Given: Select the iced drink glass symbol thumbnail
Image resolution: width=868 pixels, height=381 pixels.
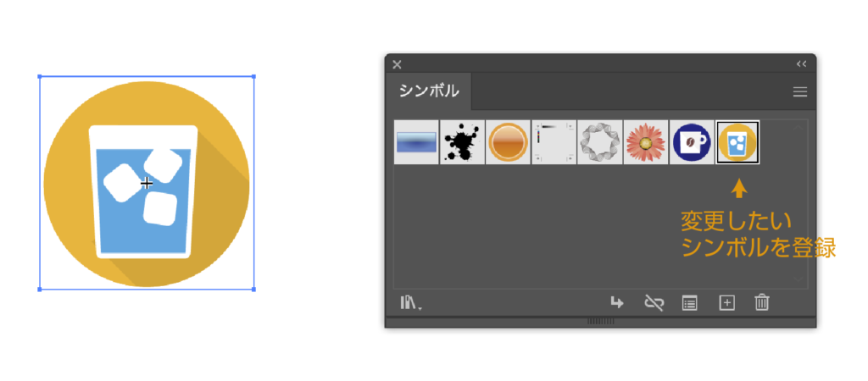Looking at the screenshot, I should click(737, 142).
